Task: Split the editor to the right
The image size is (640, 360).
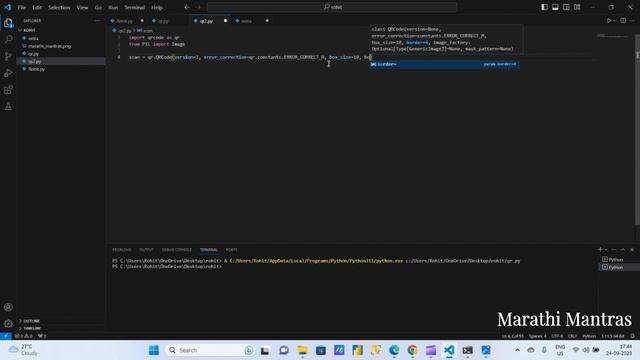Action: click(x=623, y=20)
